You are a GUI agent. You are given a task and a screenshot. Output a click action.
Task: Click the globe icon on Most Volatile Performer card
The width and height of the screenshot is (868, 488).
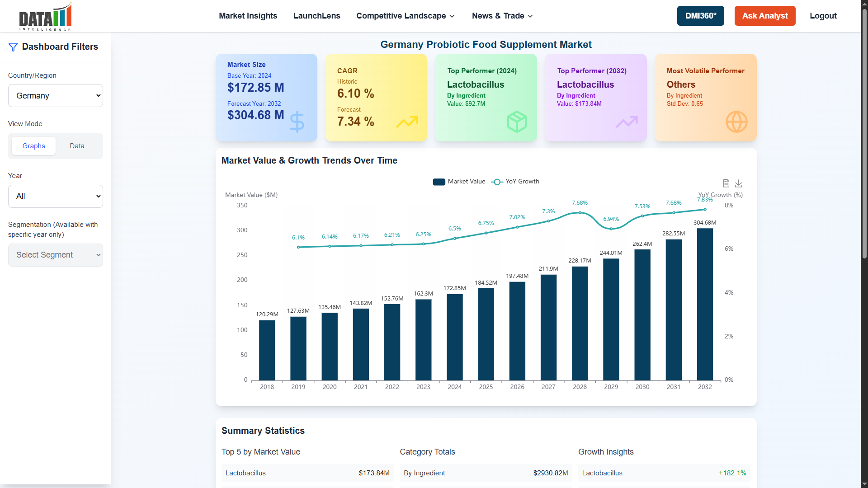tap(736, 122)
